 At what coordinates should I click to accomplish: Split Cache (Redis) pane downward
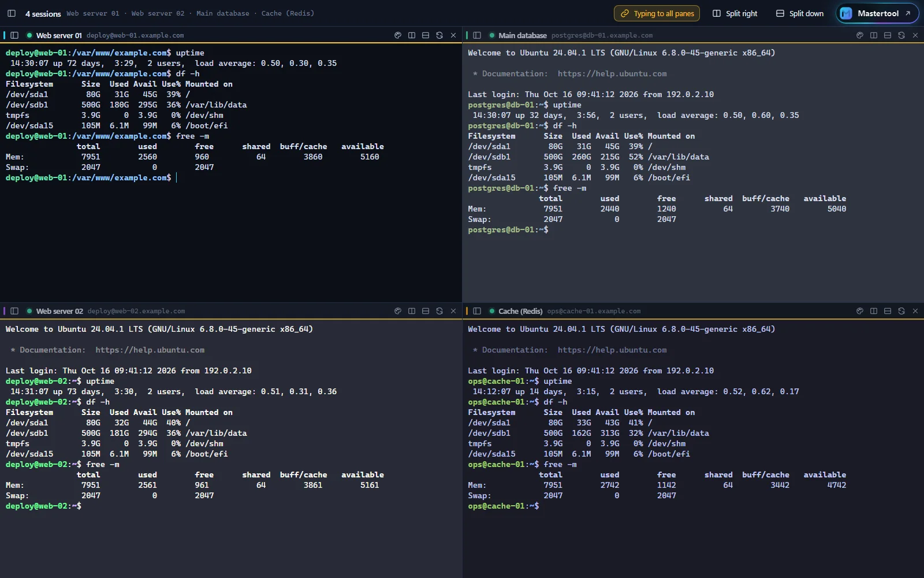click(x=888, y=311)
